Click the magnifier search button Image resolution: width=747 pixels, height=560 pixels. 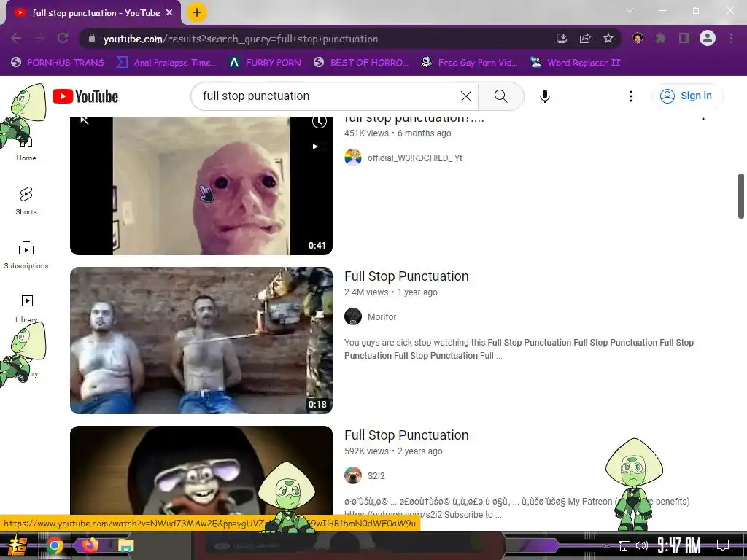(500, 96)
